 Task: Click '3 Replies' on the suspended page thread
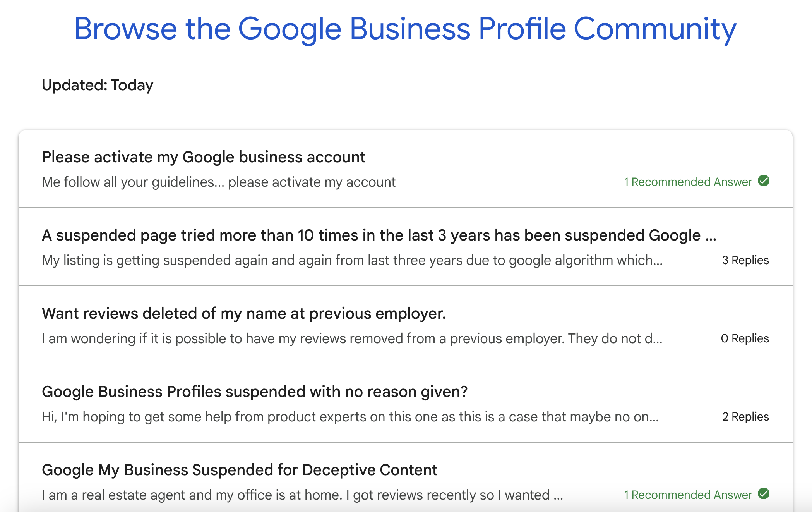pos(745,260)
